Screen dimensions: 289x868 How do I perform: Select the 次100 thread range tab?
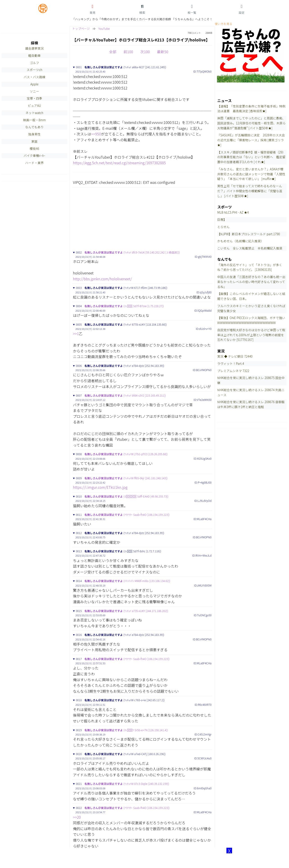pos(145,52)
